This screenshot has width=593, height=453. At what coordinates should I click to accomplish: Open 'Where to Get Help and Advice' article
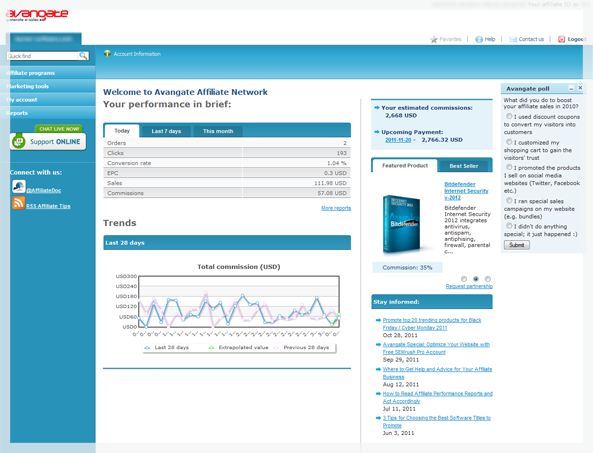pos(437,373)
